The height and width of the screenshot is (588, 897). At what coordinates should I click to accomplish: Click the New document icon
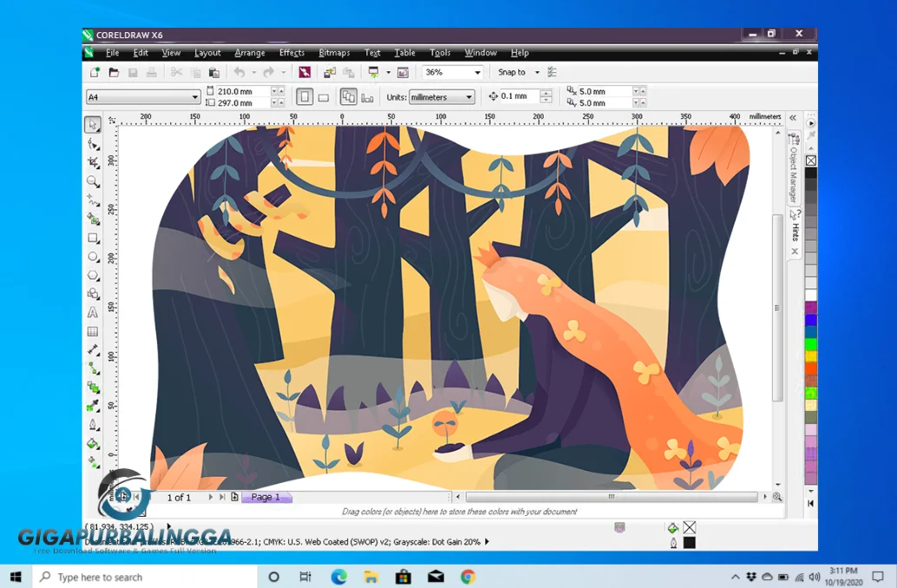[x=95, y=72]
